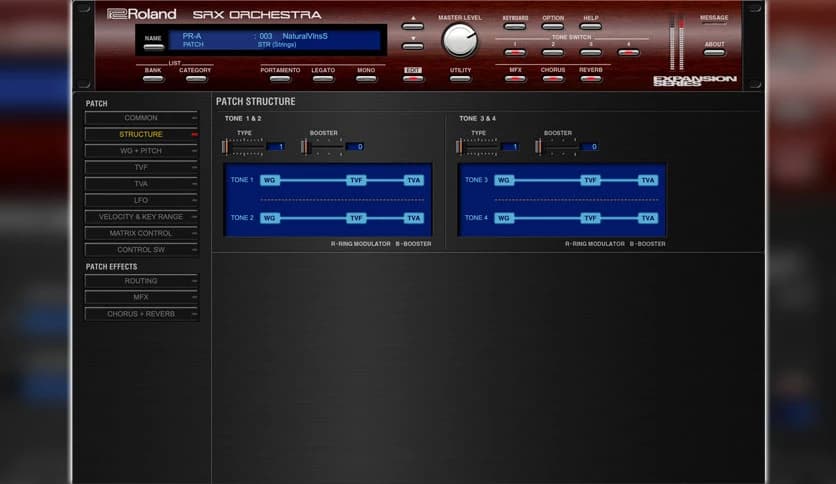Click the WG block of Tone 1
The height and width of the screenshot is (484, 836).
click(x=270, y=180)
